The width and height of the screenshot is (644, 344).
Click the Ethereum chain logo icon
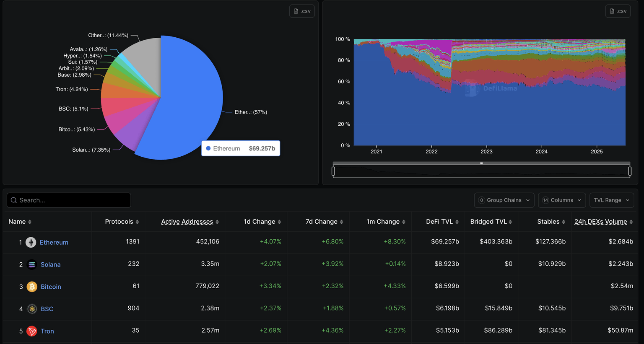(x=31, y=242)
